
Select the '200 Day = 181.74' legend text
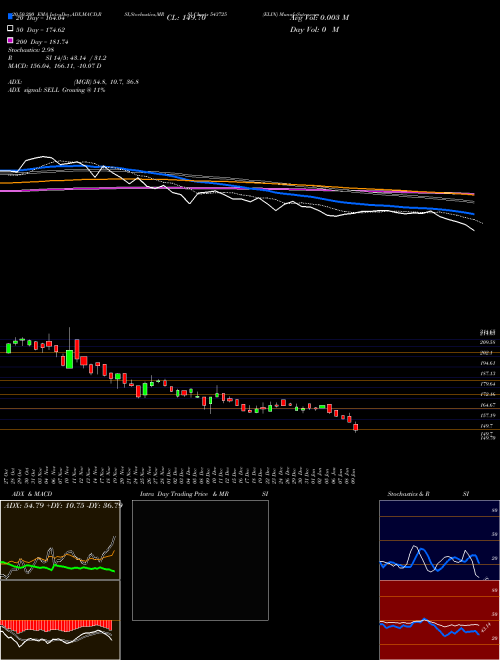(x=43, y=42)
